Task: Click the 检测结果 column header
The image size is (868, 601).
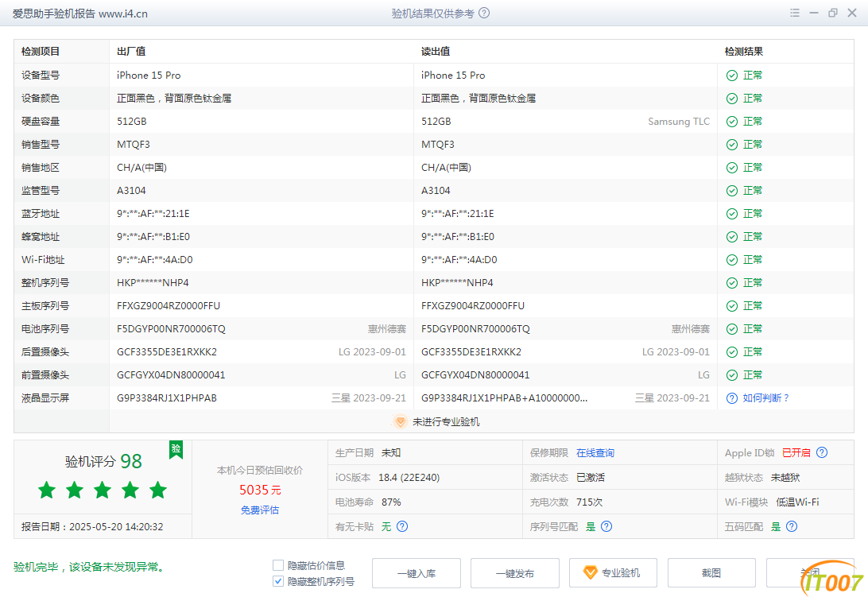Action: click(744, 52)
